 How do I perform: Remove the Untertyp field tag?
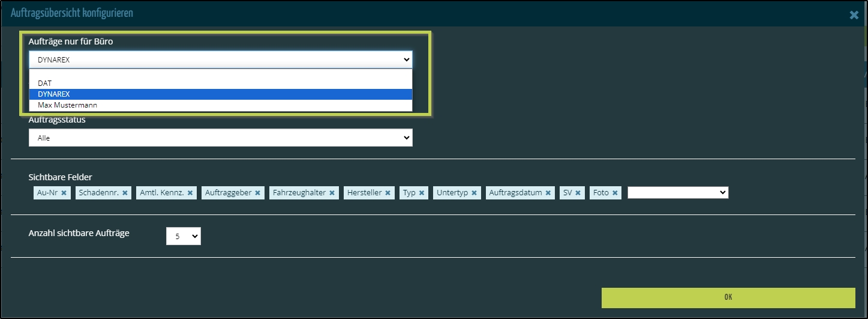(474, 193)
